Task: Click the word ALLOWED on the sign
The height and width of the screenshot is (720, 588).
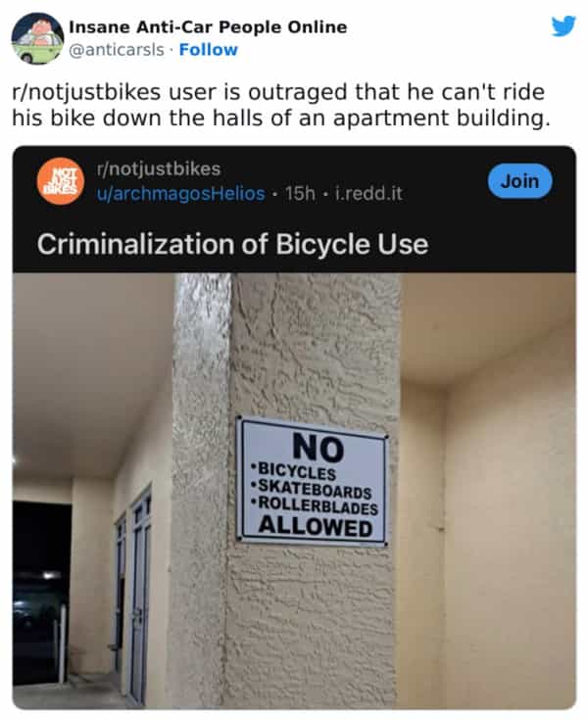Action: [316, 526]
